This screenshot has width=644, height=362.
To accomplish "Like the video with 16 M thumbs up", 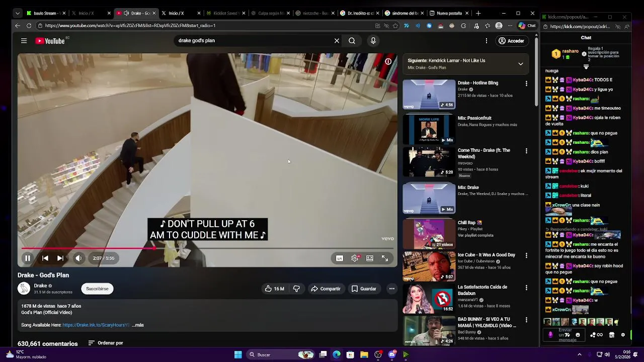I will click(x=275, y=289).
